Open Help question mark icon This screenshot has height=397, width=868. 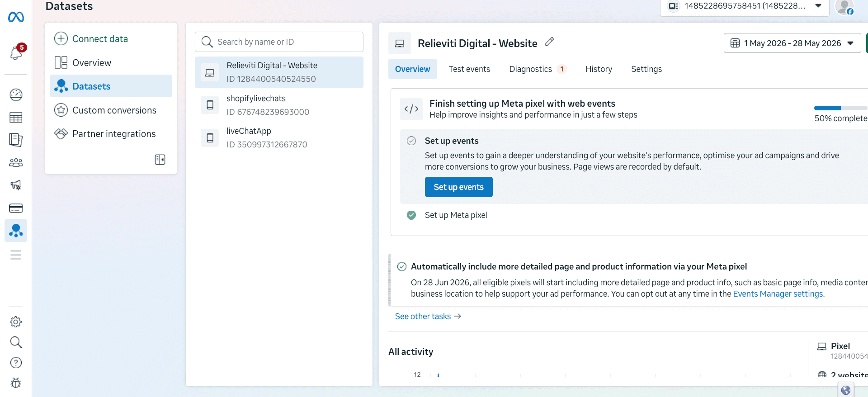click(16, 363)
